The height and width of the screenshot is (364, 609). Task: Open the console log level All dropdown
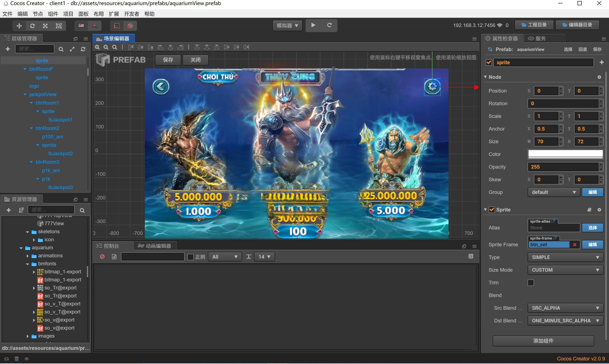point(225,257)
